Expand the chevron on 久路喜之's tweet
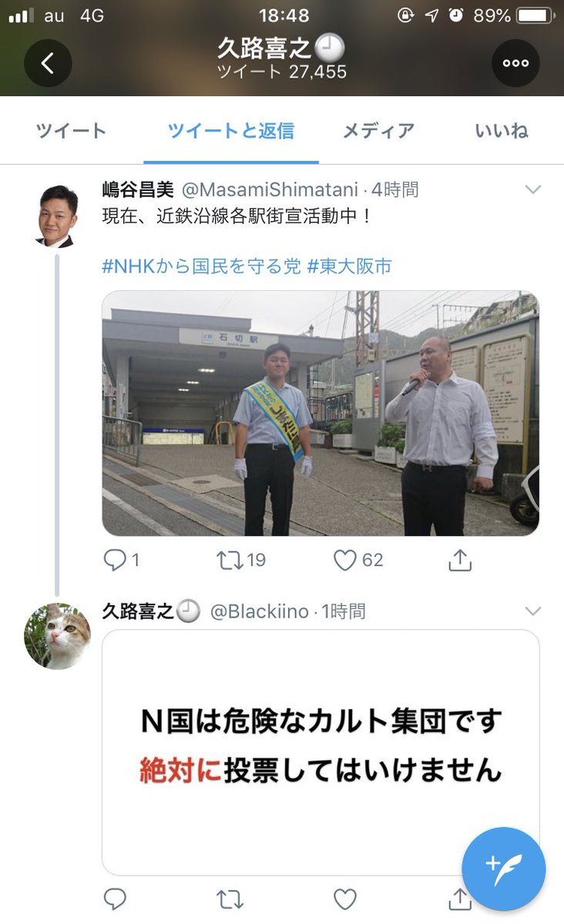 [x=532, y=611]
